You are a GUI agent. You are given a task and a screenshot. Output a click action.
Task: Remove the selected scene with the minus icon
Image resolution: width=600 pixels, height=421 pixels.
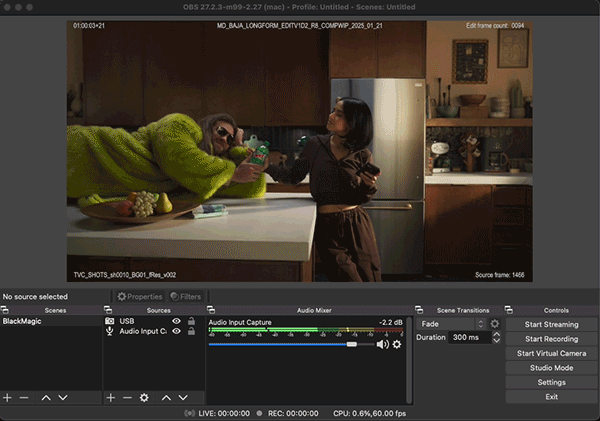click(24, 398)
